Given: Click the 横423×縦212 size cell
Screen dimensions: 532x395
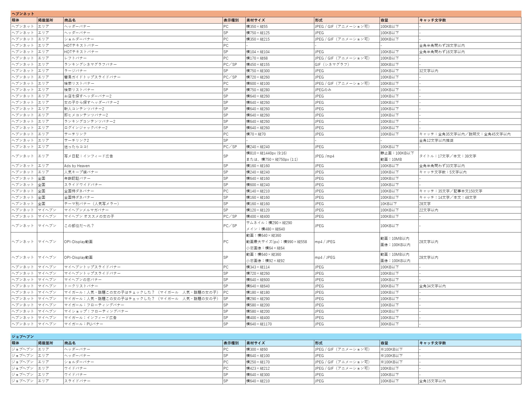Looking at the screenshot, I should (x=258, y=368).
